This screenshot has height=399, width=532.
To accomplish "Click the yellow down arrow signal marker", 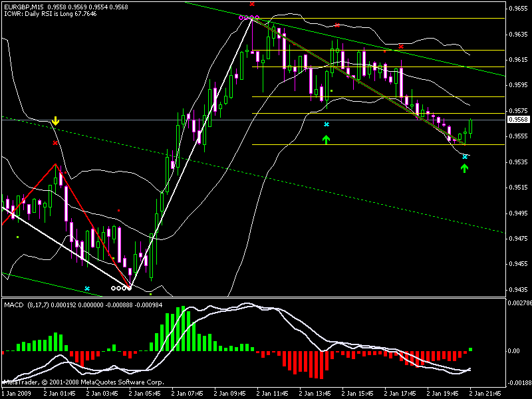I will click(x=55, y=121).
